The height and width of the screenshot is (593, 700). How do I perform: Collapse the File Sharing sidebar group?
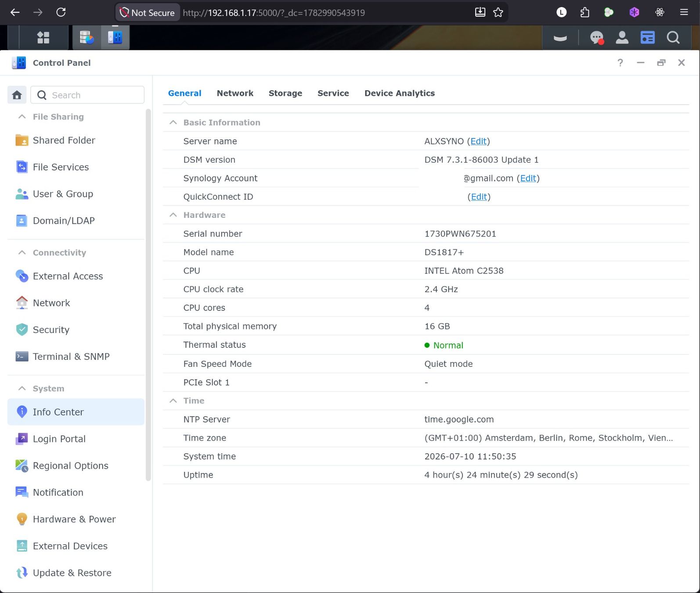[22, 116]
